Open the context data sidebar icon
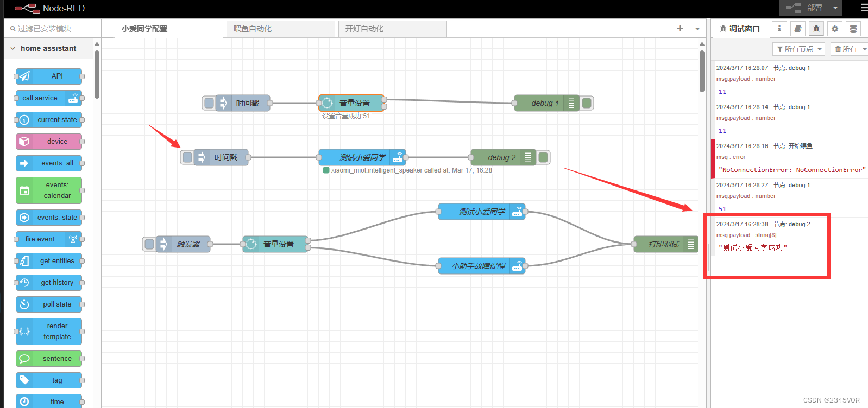The image size is (868, 408). pos(853,29)
